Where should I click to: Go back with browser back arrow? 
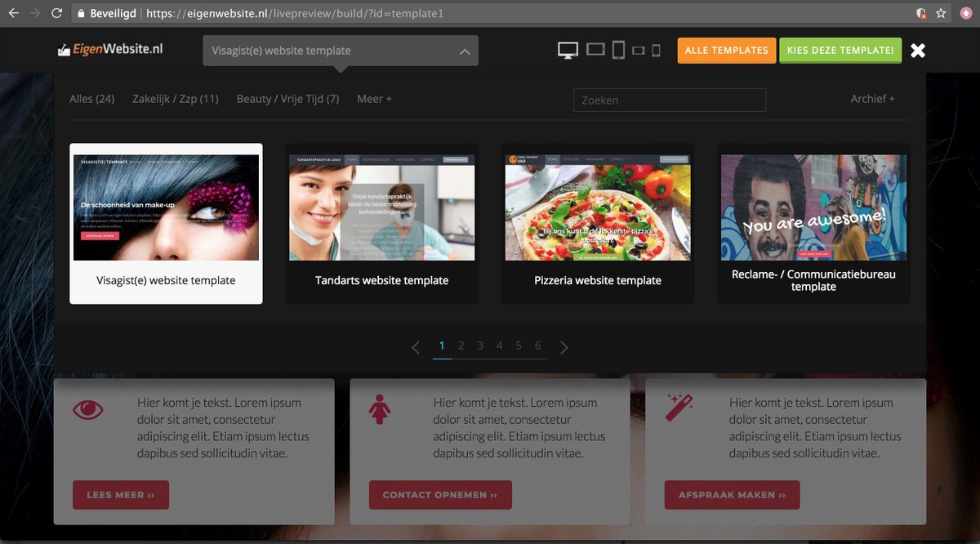click(13, 13)
